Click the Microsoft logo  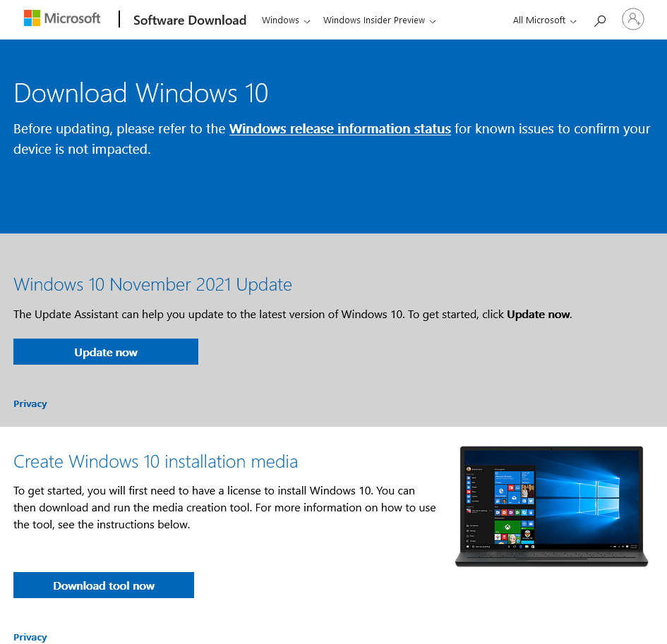pos(62,18)
